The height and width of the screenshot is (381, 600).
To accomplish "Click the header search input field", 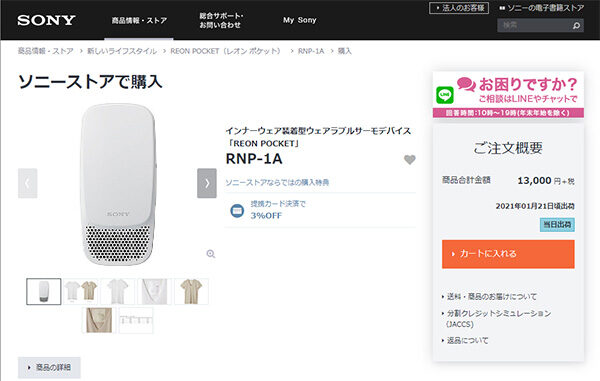I will coord(534,26).
